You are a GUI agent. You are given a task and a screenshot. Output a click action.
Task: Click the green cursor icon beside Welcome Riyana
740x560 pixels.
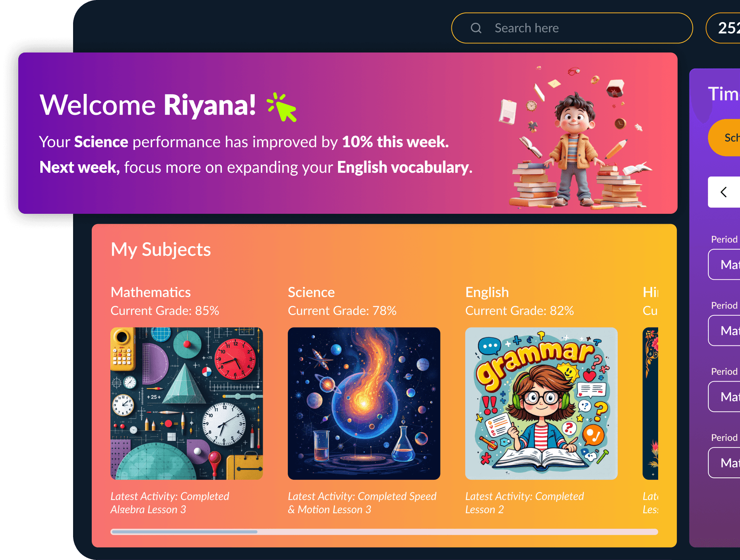(282, 107)
